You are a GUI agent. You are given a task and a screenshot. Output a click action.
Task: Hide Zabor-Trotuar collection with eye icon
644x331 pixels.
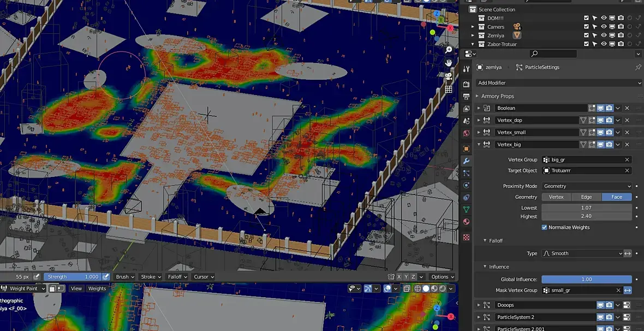pos(604,44)
